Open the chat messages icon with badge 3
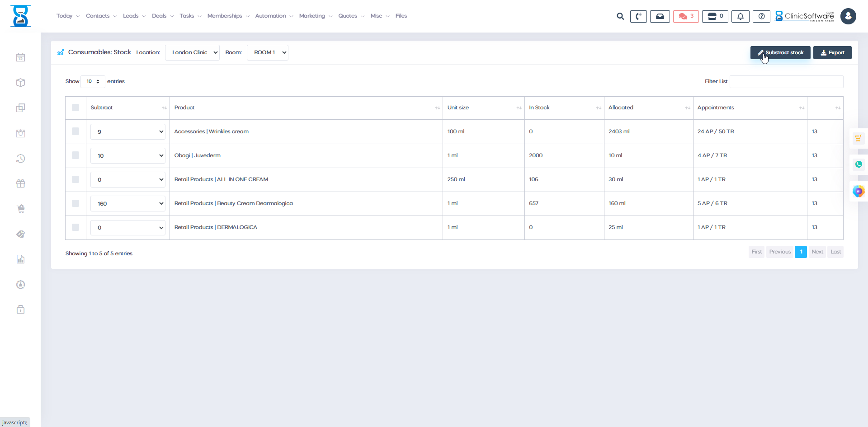This screenshot has height=427, width=868. 686,16
